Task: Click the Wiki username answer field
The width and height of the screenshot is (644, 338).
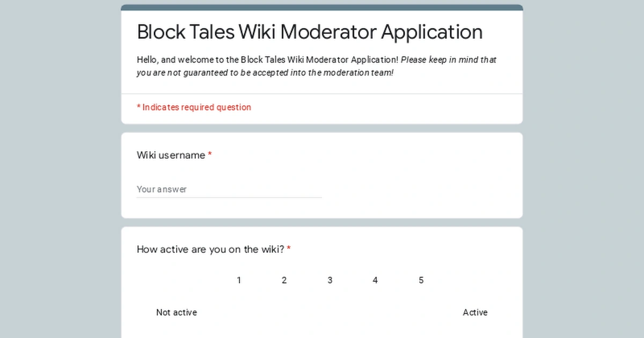Action: (x=228, y=189)
